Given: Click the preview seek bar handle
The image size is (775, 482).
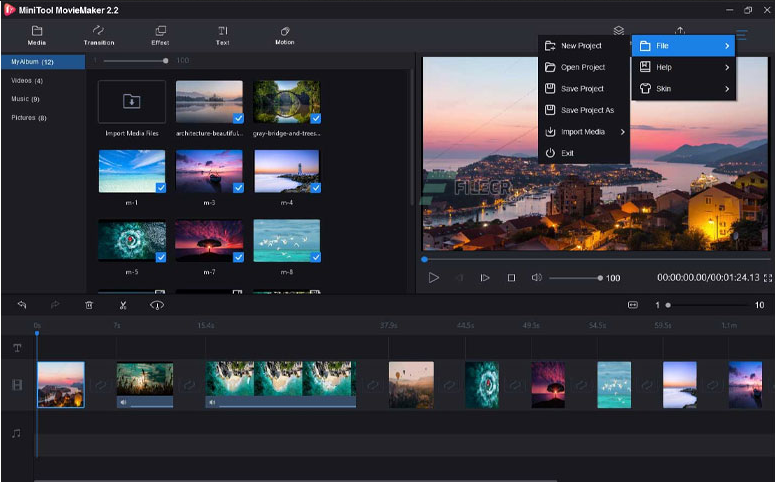Looking at the screenshot, I should (425, 259).
